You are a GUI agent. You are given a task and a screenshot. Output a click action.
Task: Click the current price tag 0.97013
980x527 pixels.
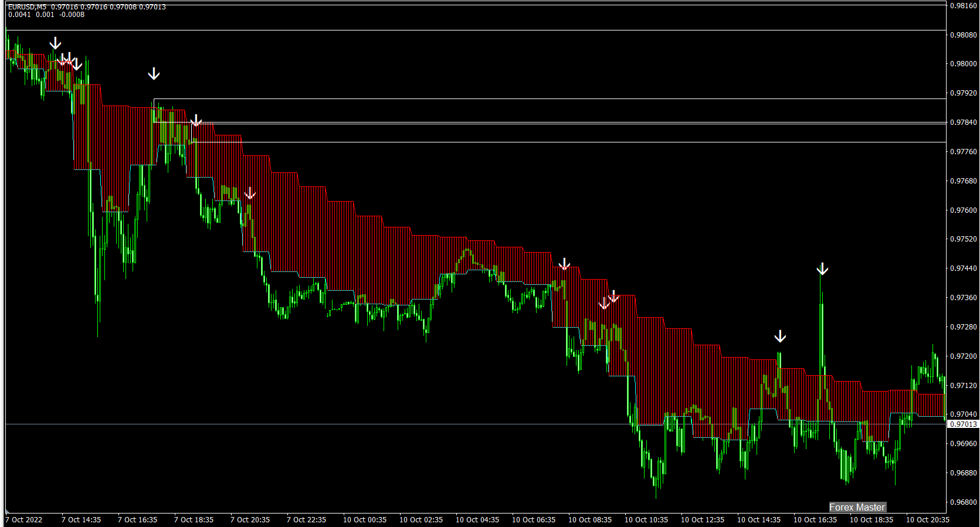pos(963,424)
